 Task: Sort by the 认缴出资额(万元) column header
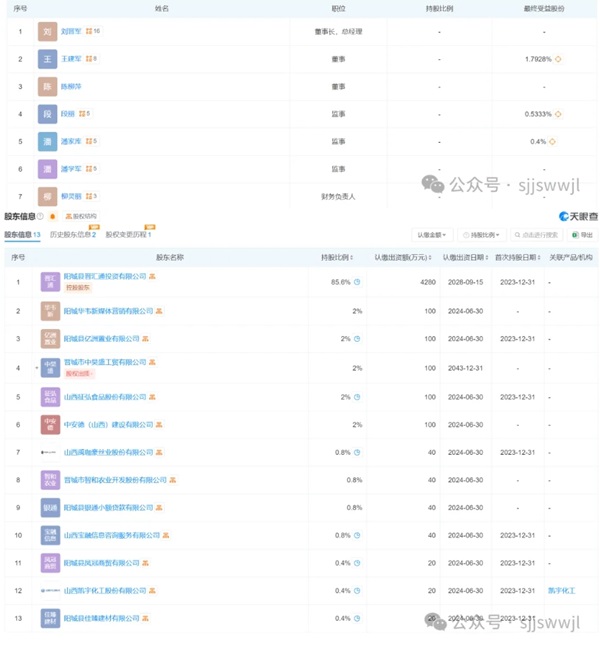click(403, 257)
